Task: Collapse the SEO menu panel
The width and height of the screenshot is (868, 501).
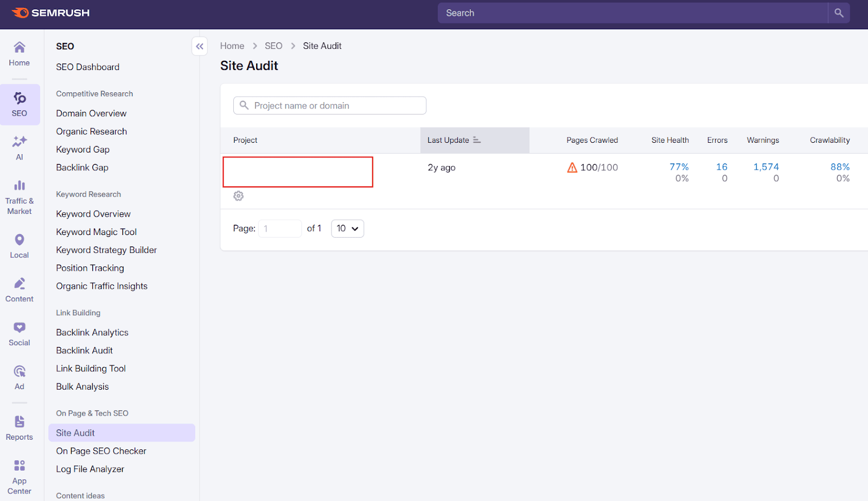Action: (x=199, y=46)
